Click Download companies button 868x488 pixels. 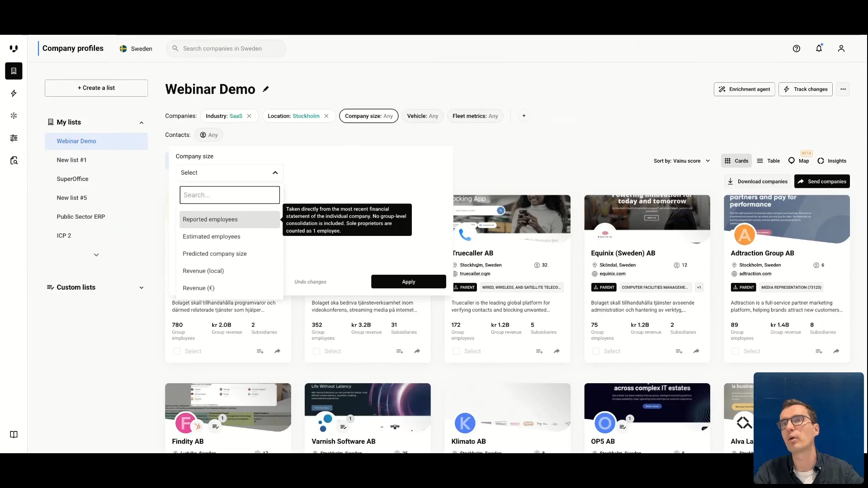click(758, 182)
